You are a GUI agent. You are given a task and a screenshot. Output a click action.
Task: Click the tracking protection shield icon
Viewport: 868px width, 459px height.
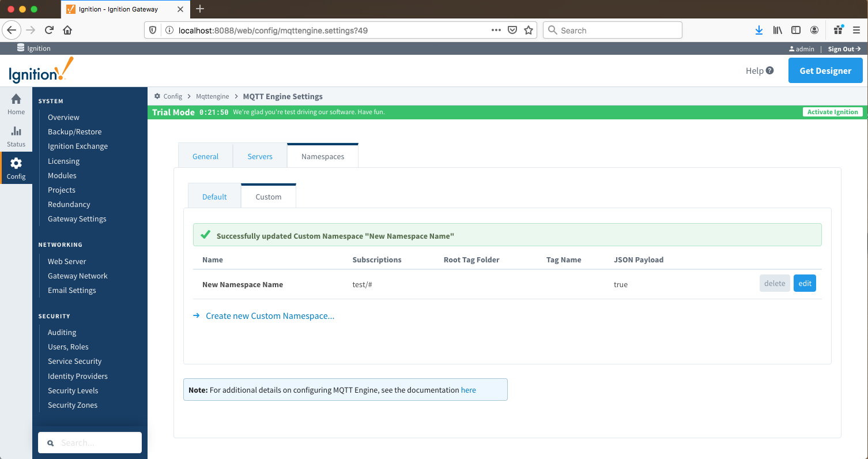coord(153,30)
